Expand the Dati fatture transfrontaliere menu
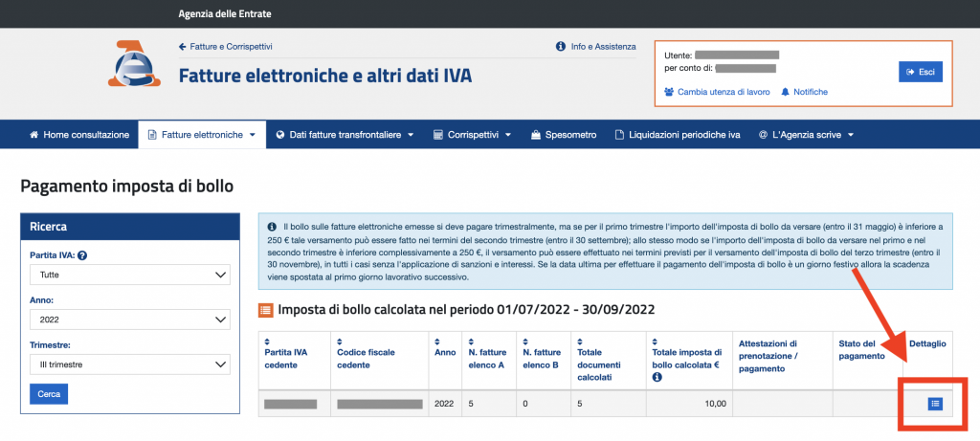980x441 pixels. tap(345, 134)
